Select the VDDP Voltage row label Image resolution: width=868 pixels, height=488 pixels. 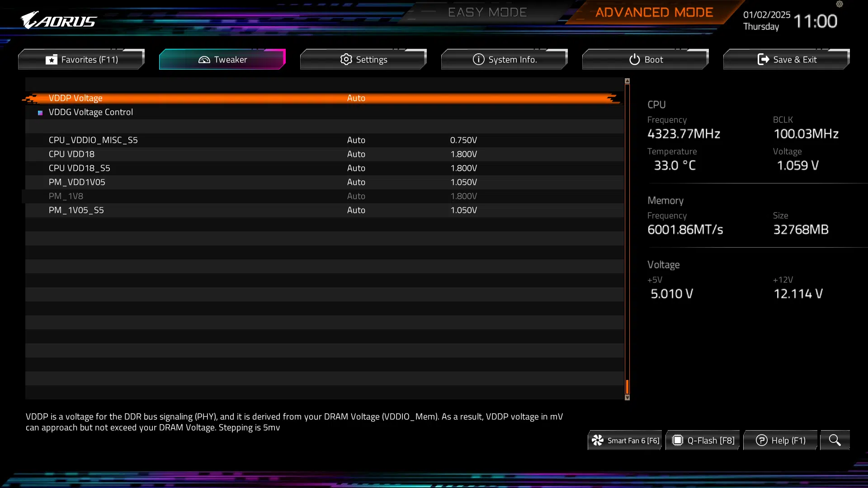(75, 98)
